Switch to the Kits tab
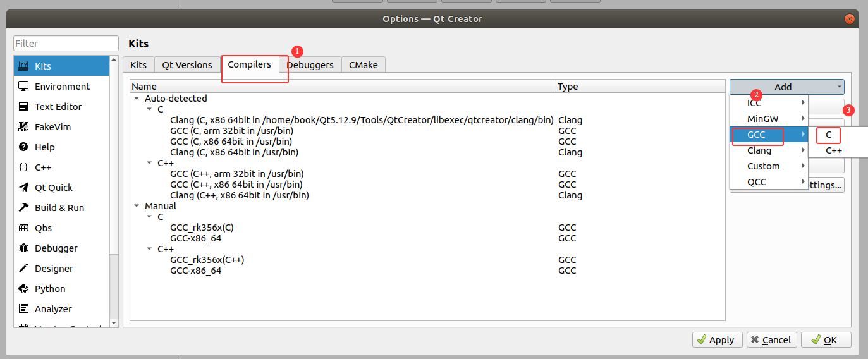The image size is (868, 359). [138, 64]
